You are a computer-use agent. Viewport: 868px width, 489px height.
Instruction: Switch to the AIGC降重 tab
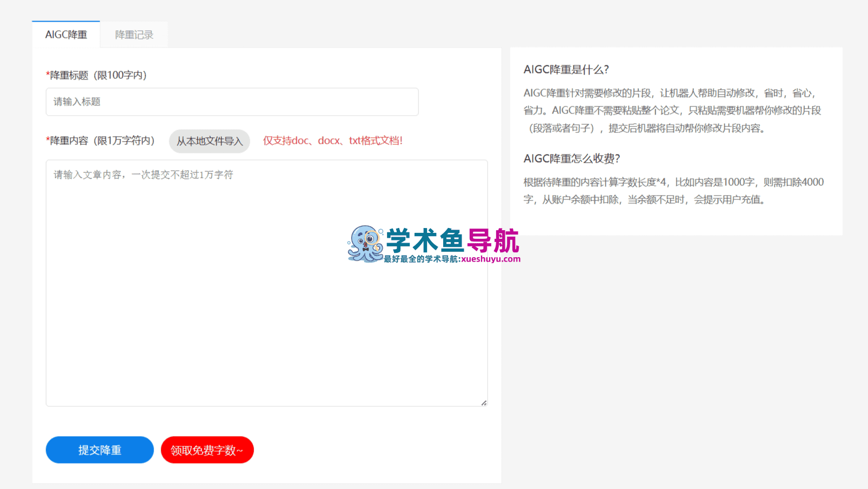(66, 35)
